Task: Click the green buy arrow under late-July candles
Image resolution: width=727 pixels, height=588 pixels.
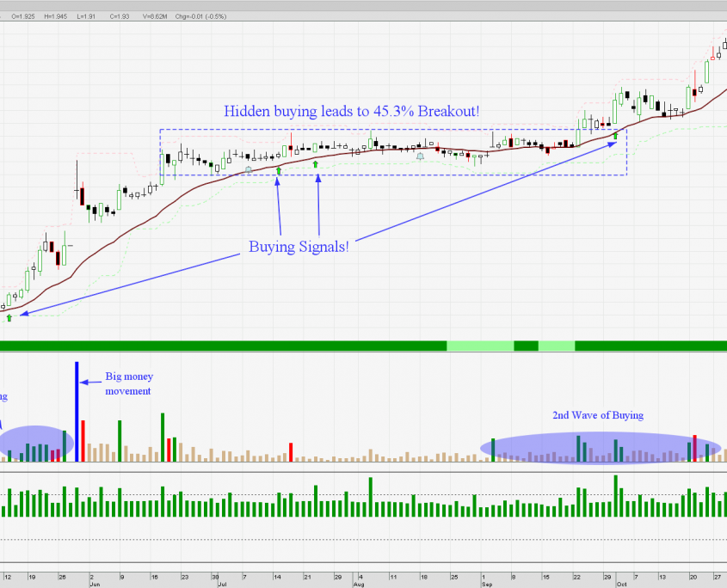Action: (x=316, y=163)
